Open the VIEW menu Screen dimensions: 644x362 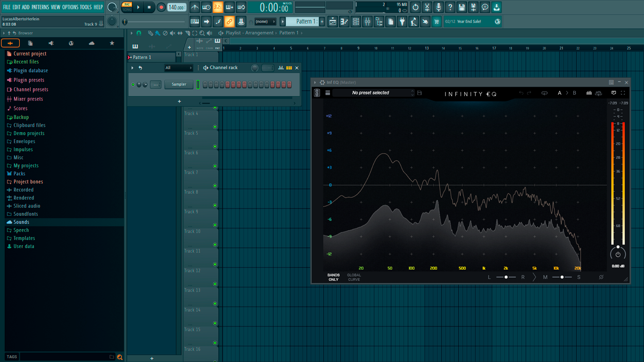click(56, 7)
